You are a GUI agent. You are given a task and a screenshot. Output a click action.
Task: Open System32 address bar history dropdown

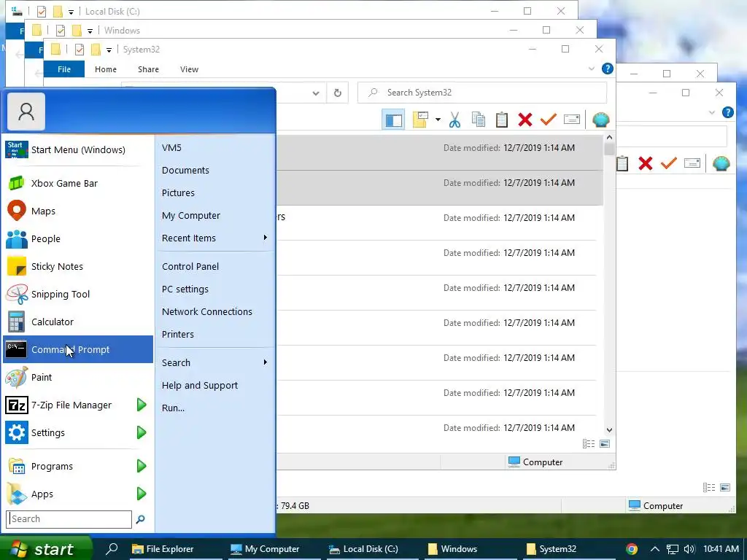point(315,93)
